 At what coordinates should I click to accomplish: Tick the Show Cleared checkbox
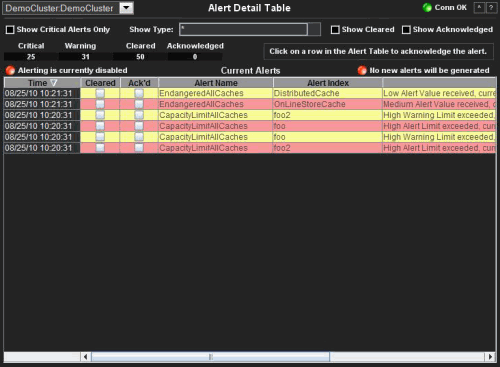coord(335,30)
